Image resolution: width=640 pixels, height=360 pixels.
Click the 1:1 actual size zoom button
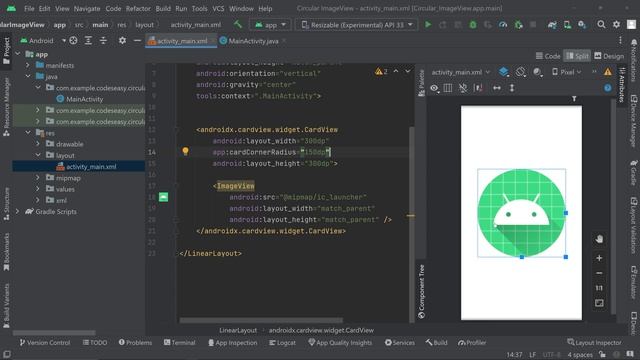pyautogui.click(x=599, y=288)
